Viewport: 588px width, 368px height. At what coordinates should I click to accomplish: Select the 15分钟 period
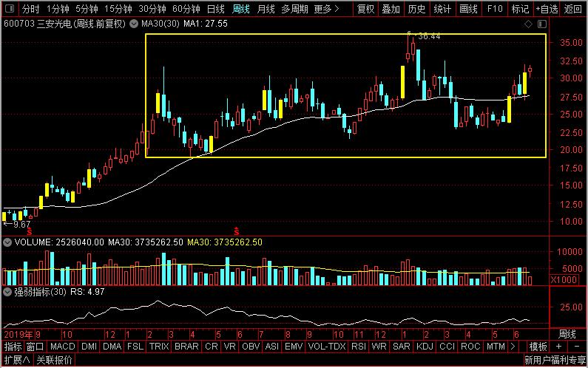[118, 9]
